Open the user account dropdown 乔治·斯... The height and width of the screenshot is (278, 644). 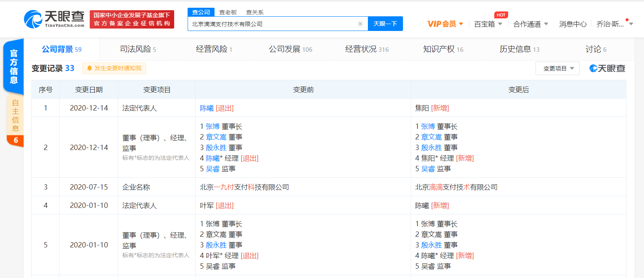tap(614, 24)
